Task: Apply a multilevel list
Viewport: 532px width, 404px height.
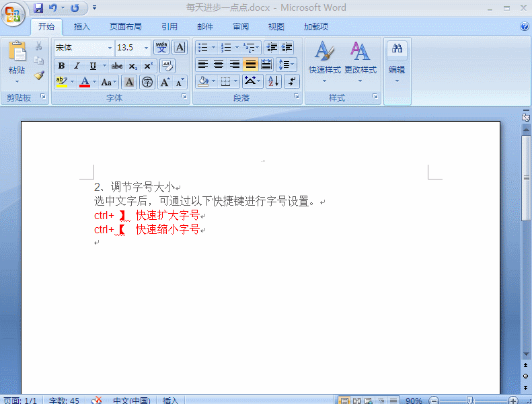Action: click(x=250, y=48)
